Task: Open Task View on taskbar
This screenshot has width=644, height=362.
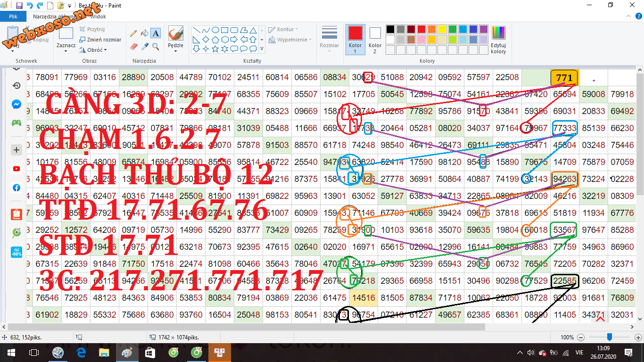Action: (34, 352)
